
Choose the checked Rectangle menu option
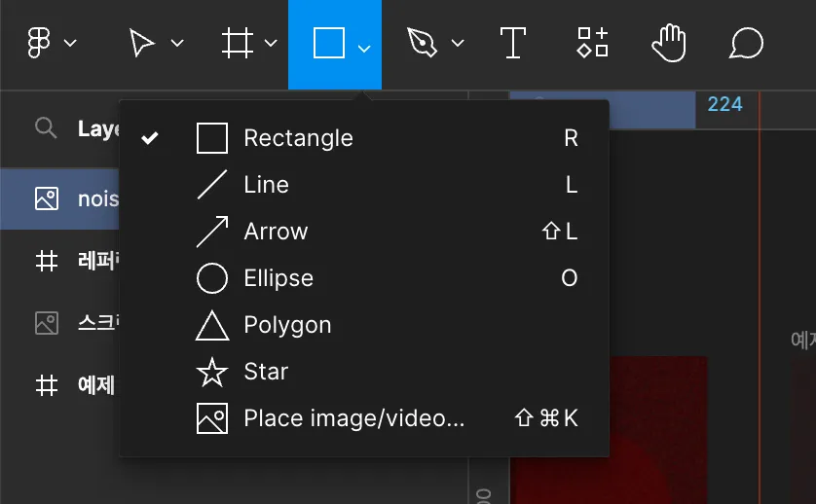coord(298,138)
